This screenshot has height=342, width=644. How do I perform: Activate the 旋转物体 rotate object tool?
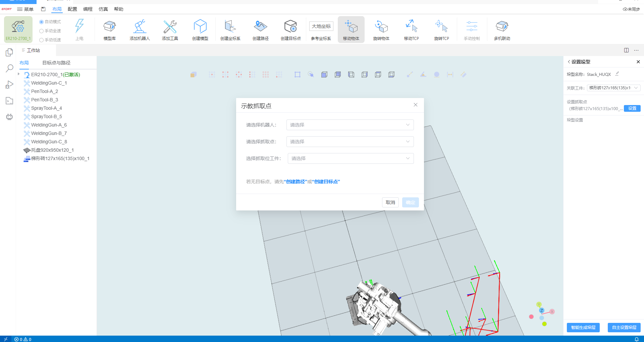tap(381, 30)
